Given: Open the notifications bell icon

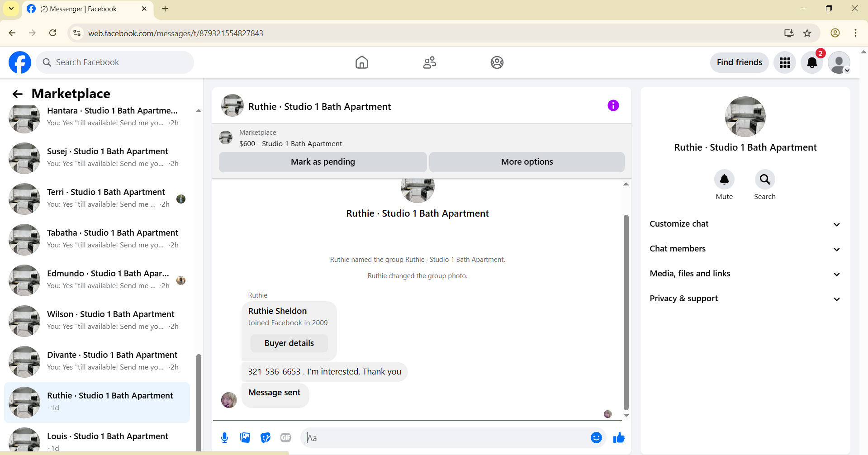Looking at the screenshot, I should click(812, 62).
